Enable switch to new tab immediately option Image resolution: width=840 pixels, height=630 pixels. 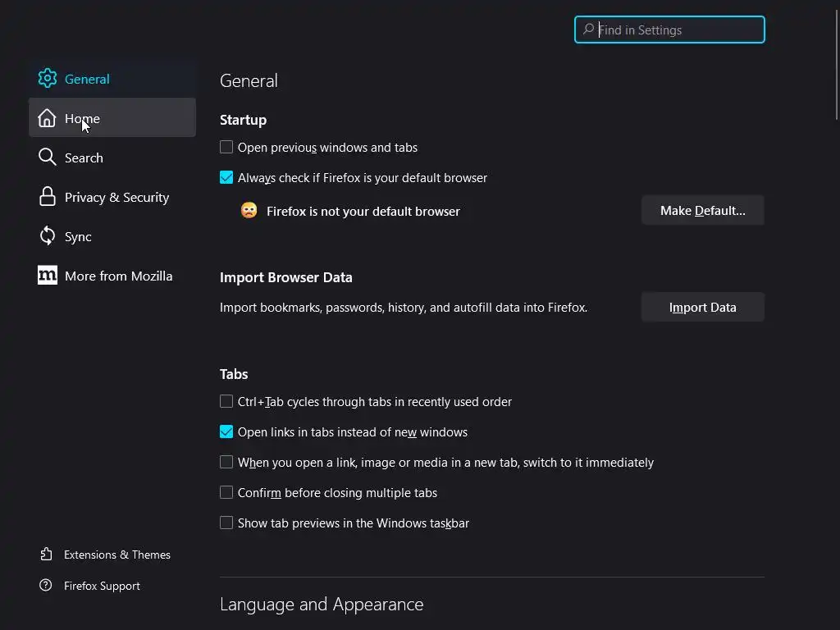click(226, 463)
